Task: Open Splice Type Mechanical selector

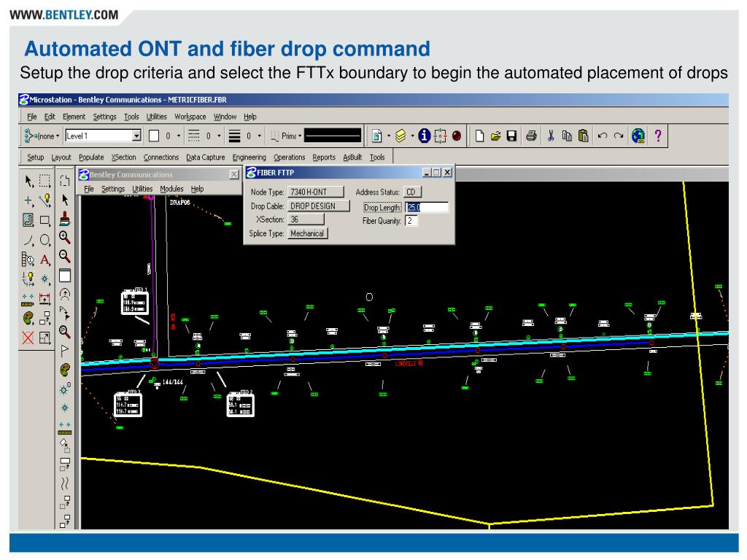Action: point(308,233)
